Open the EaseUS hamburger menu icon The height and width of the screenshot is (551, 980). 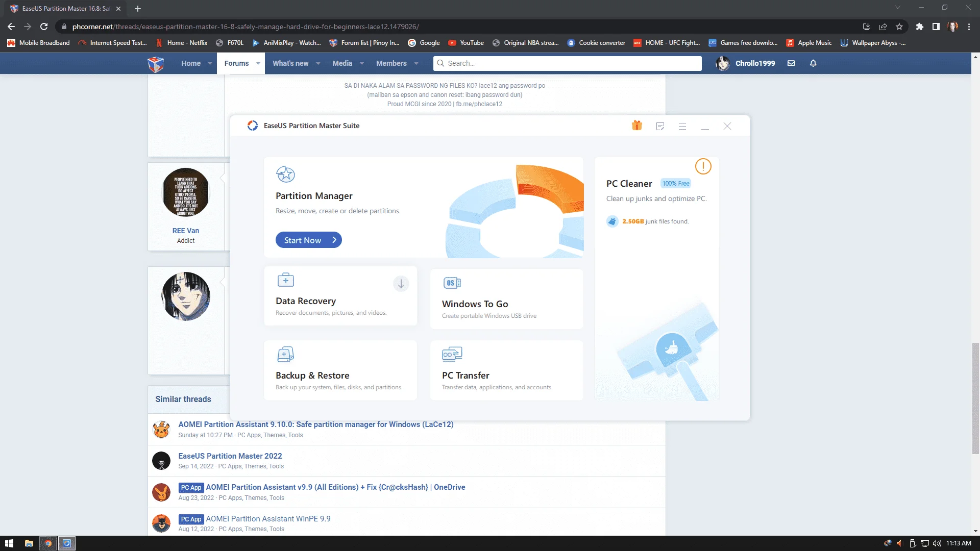click(682, 126)
